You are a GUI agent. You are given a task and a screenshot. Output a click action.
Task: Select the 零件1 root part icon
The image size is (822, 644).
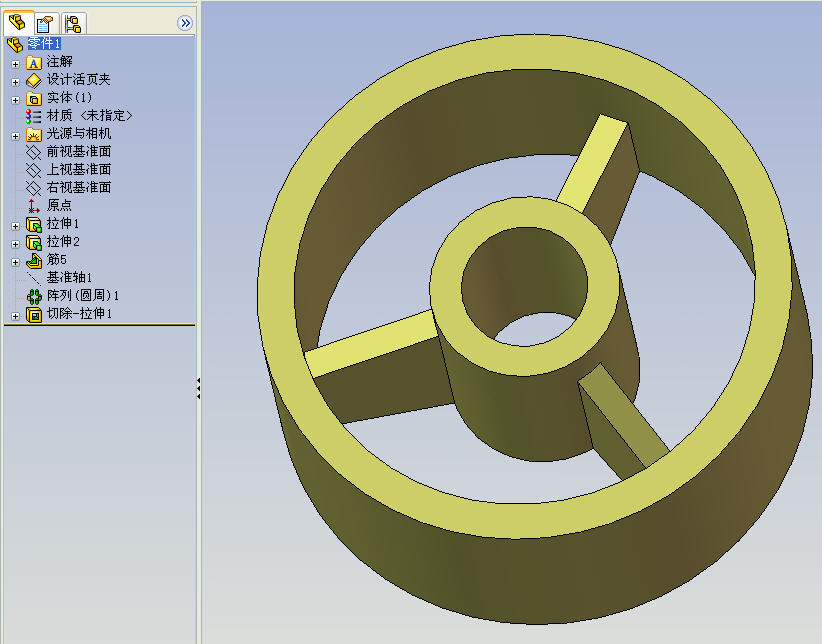15,44
